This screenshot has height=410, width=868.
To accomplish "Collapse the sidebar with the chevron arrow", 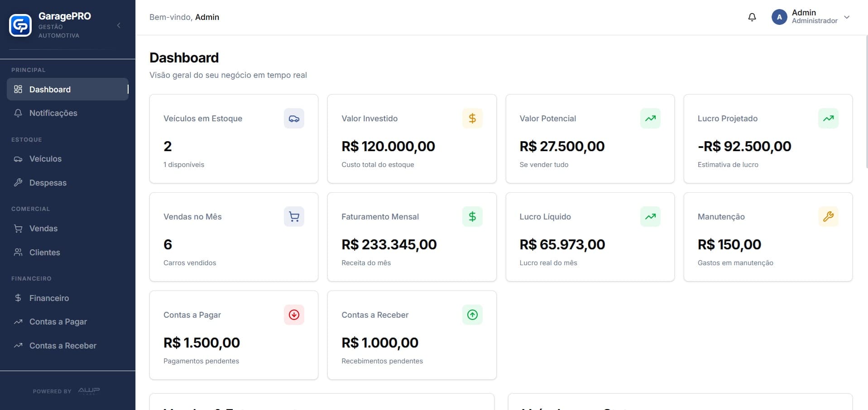I will [x=119, y=25].
